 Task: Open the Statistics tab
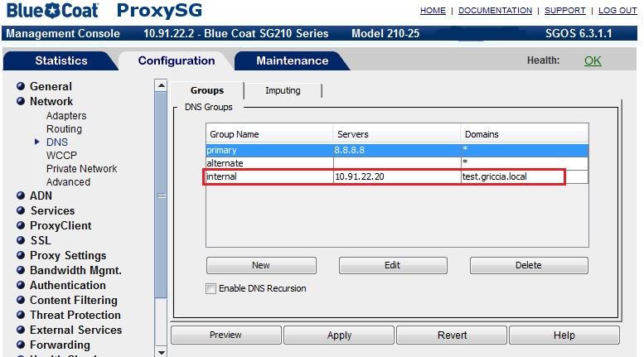tap(61, 60)
